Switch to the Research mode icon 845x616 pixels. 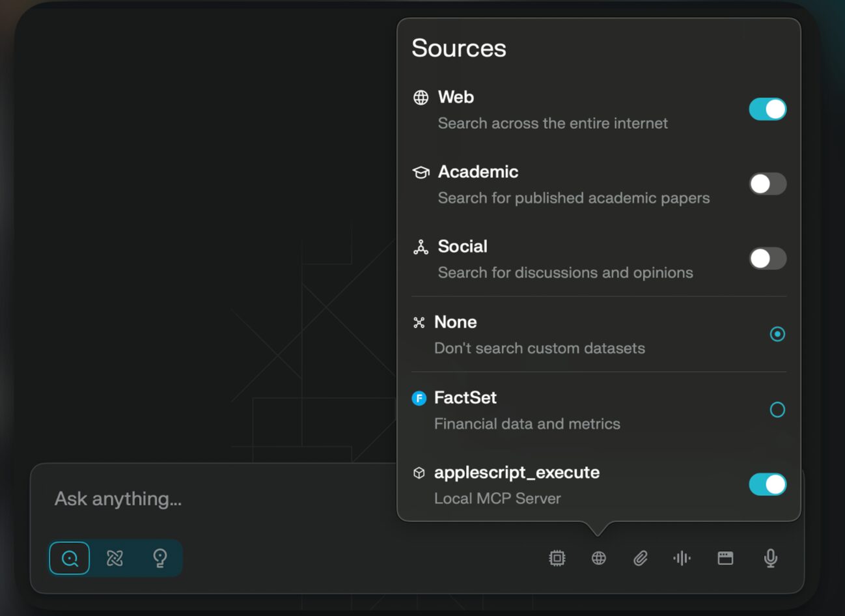[115, 558]
